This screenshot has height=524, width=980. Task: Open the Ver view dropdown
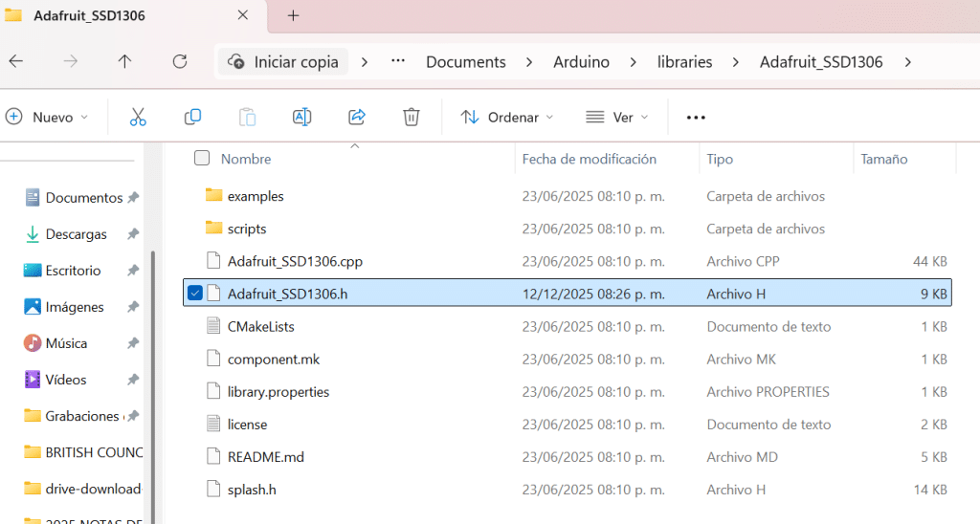[x=617, y=117]
